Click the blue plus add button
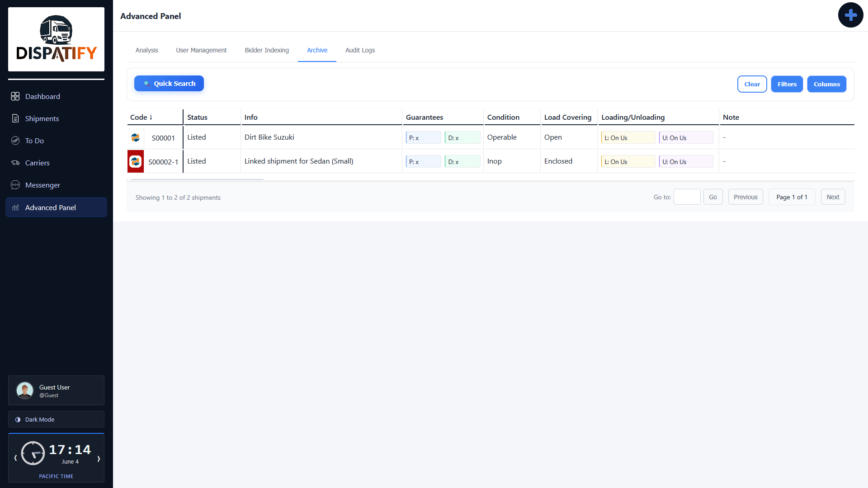The height and width of the screenshot is (488, 868). 850,15
